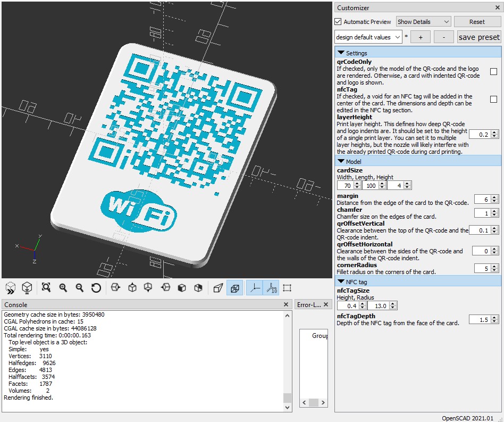Select the View All magnifier icon
The image size is (504, 422).
point(46,287)
